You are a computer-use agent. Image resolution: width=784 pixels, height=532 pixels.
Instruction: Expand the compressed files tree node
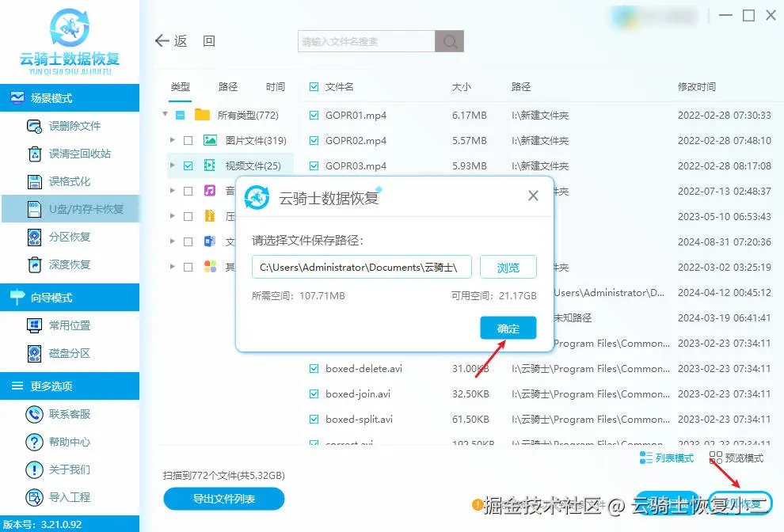click(x=173, y=216)
